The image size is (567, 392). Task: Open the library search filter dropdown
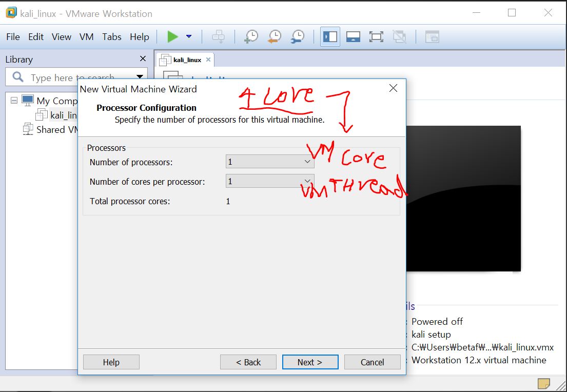pos(140,77)
